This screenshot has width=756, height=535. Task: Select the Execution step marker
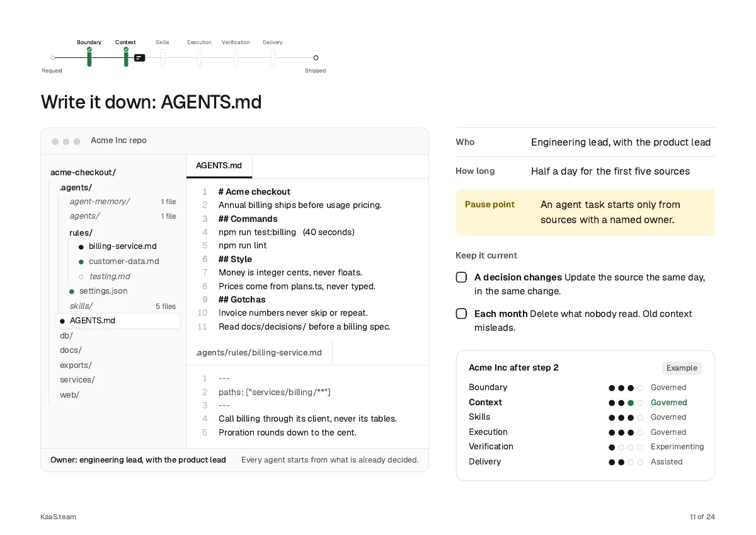click(x=199, y=58)
